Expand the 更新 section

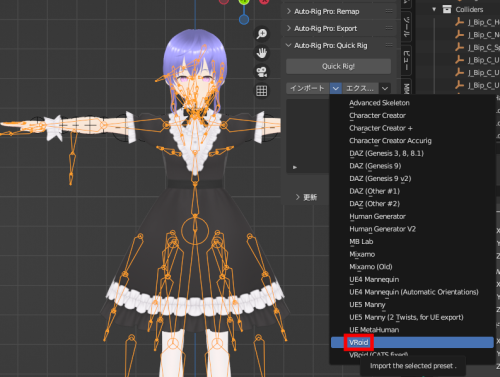[x=297, y=197]
